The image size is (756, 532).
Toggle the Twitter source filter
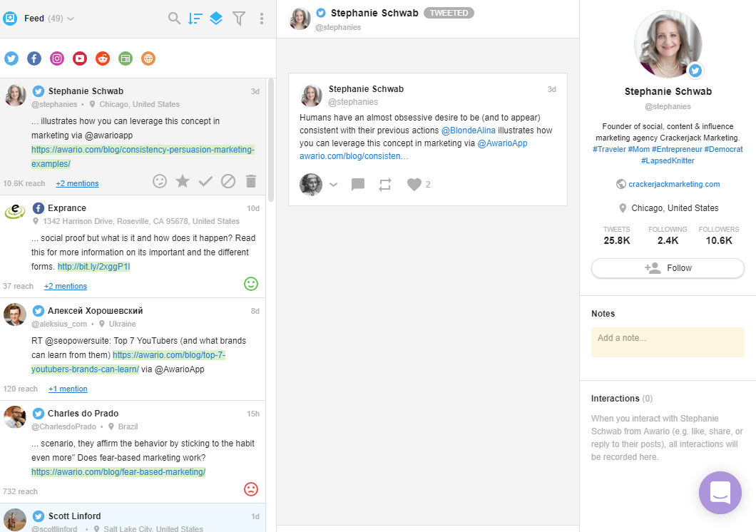tap(11, 58)
